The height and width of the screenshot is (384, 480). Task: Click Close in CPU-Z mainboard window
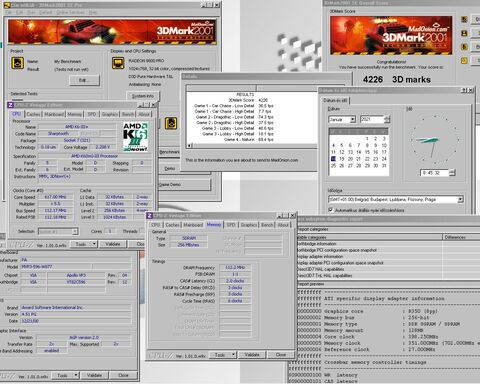[x=123, y=375]
